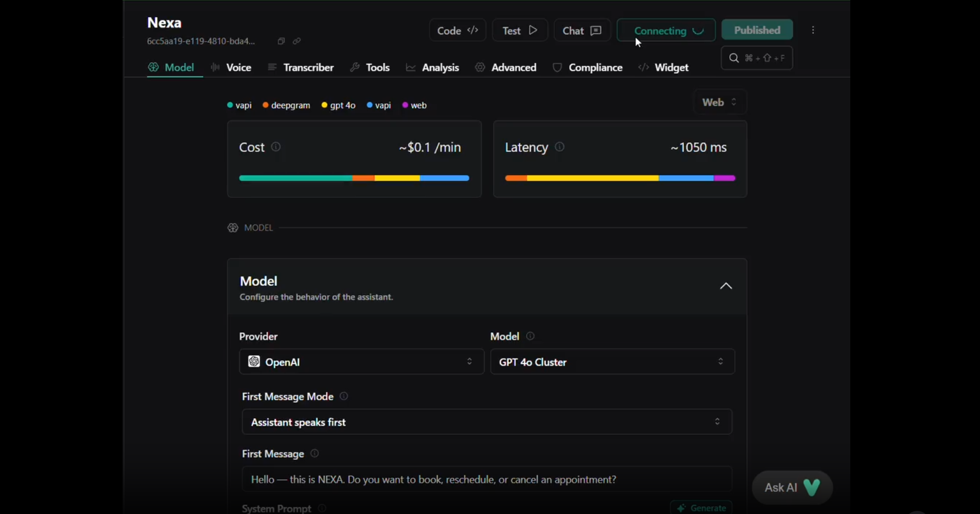Open the First Message Mode dropdown
This screenshot has height=514, width=980.
pyautogui.click(x=486, y=422)
